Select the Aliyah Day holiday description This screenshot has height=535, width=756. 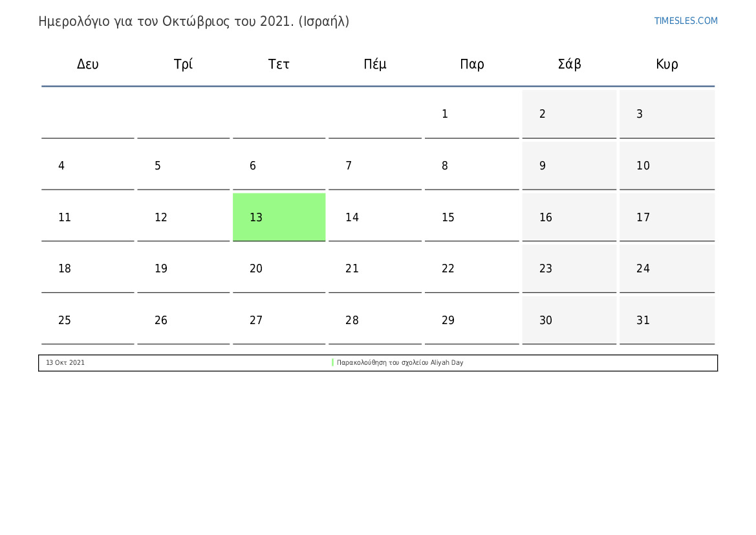(x=400, y=362)
